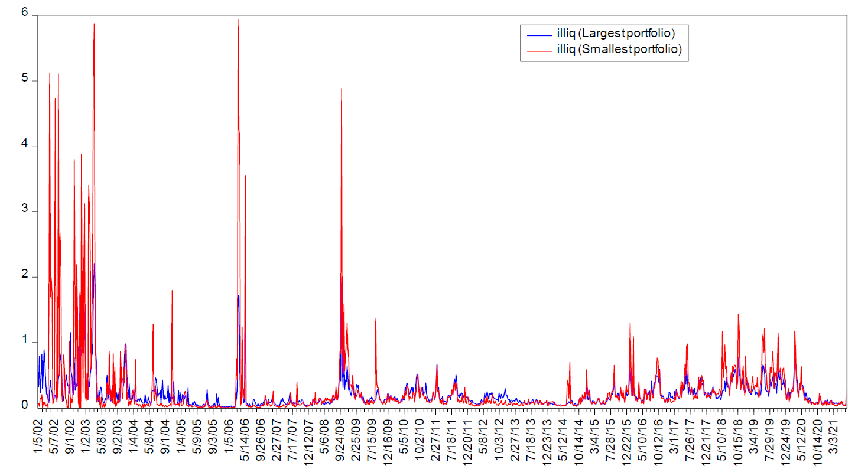
Task: Select x-axis date label 2/27/13
Action: coord(515,438)
